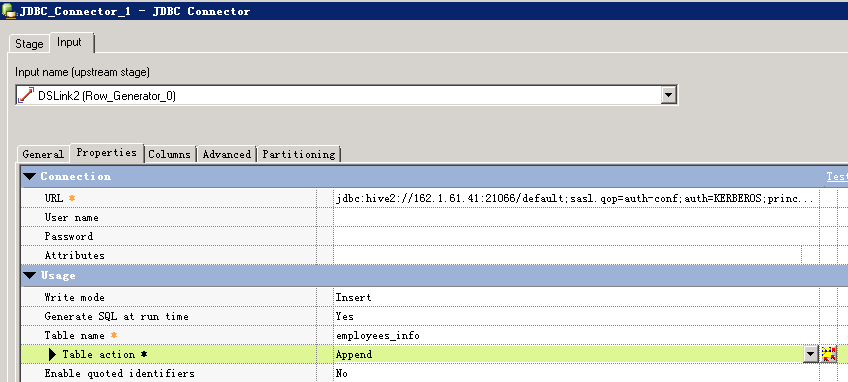Collapse the Usage section triangle
The image size is (848, 382).
(30, 275)
